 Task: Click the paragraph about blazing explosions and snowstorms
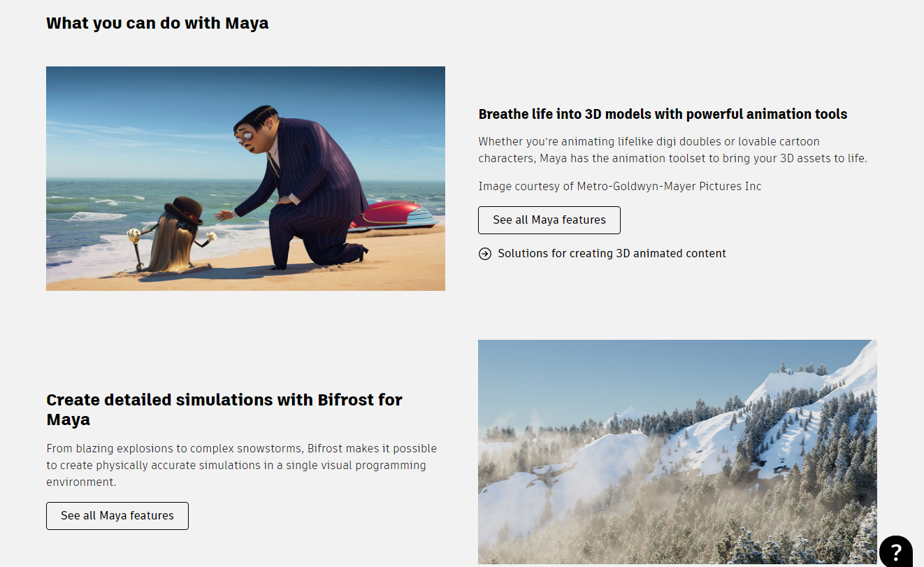241,465
